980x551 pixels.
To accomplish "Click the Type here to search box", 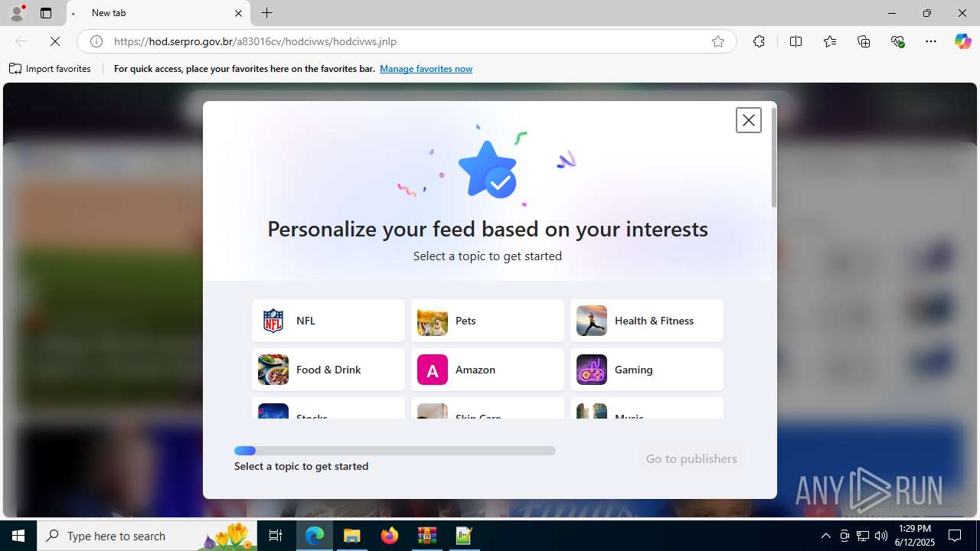I will [148, 536].
